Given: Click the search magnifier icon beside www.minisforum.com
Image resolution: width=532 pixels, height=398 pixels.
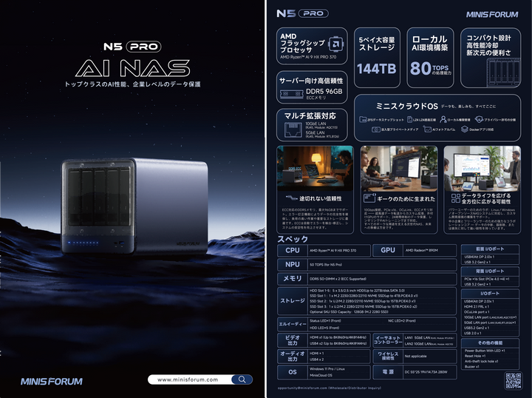Looking at the screenshot, I should [241, 380].
